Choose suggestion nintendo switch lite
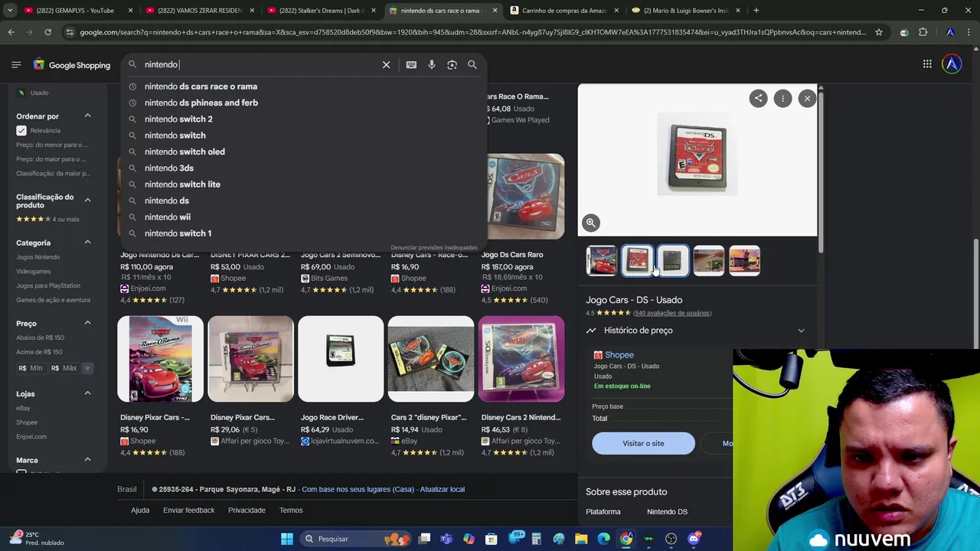Screen dimensions: 980x551 click(x=182, y=184)
